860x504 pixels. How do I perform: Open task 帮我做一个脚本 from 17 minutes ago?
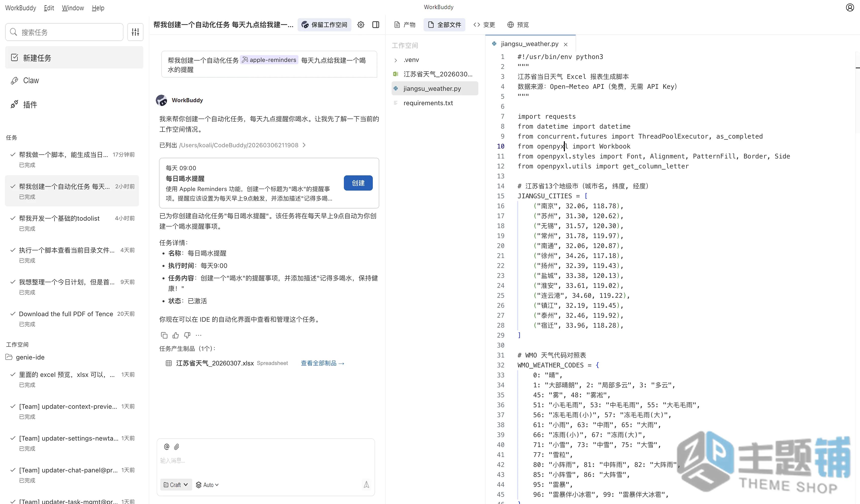point(72,159)
